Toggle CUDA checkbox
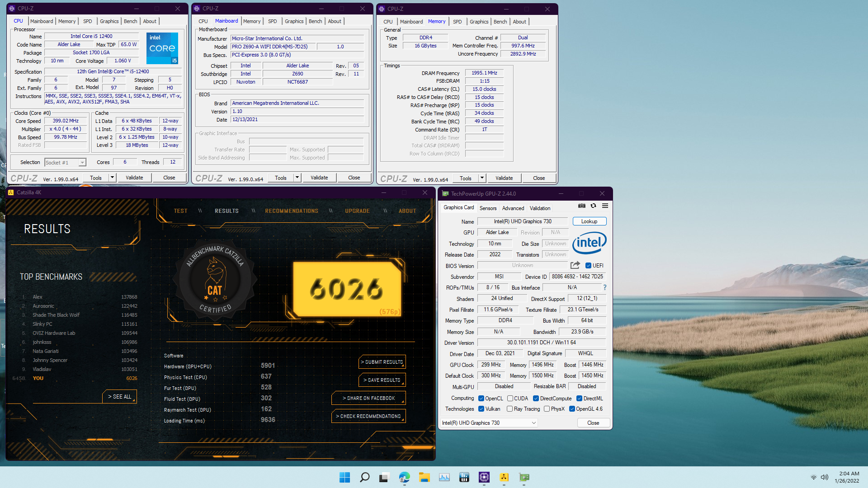Viewport: 868px width, 488px height. 510,399
